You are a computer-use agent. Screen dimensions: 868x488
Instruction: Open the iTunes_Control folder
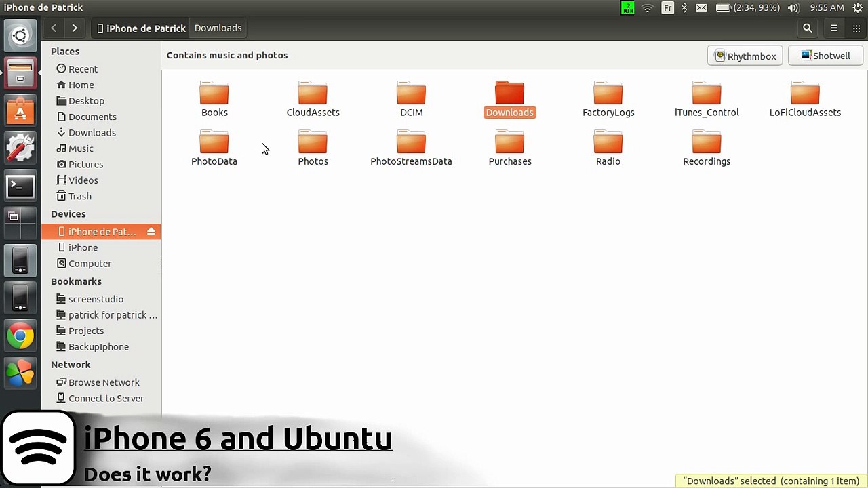click(707, 99)
